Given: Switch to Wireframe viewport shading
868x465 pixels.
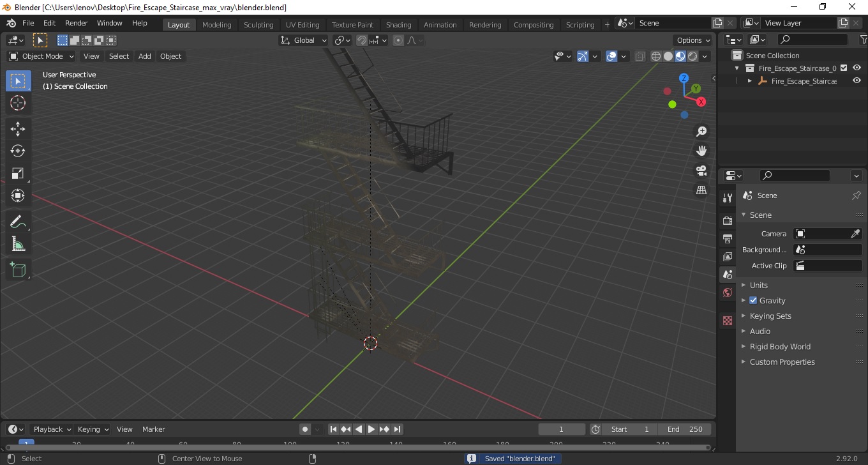Looking at the screenshot, I should tap(656, 56).
